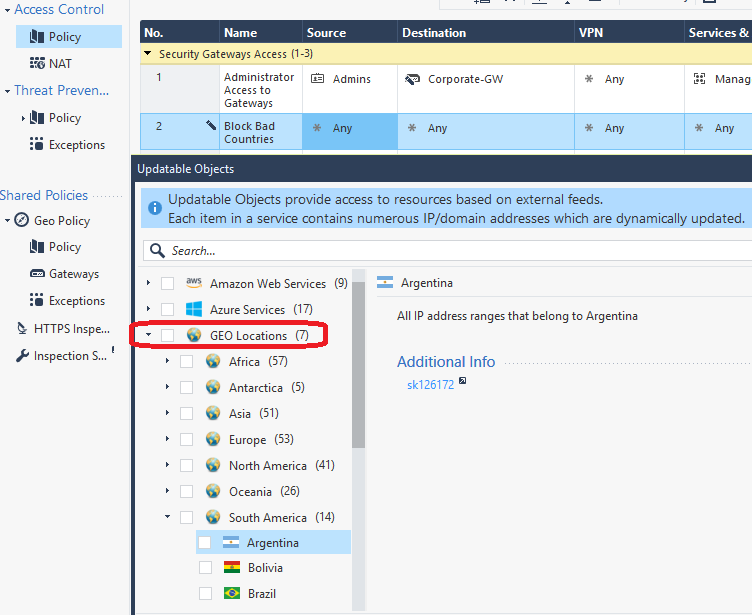Click the Amazon Web Services logo icon
Image resolution: width=752 pixels, height=615 pixels.
[x=194, y=283]
